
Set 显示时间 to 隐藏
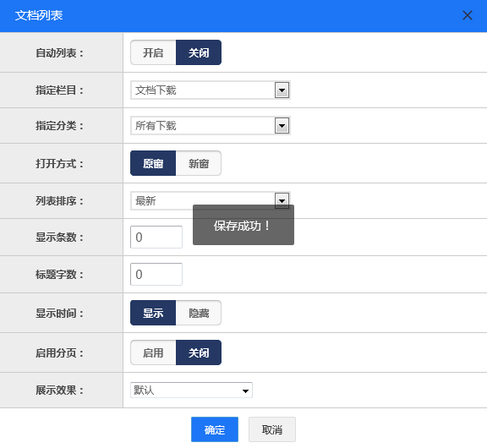click(x=199, y=313)
